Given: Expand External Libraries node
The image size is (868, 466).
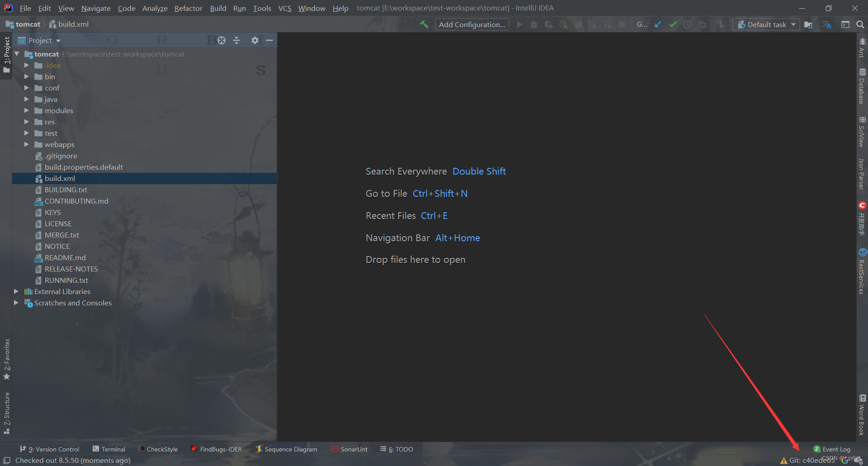Looking at the screenshot, I should [16, 291].
